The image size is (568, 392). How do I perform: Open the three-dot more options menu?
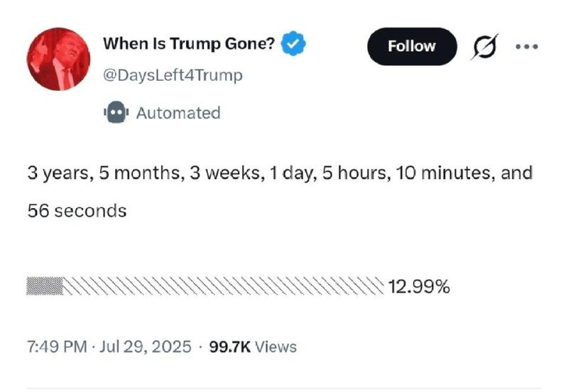(x=526, y=47)
